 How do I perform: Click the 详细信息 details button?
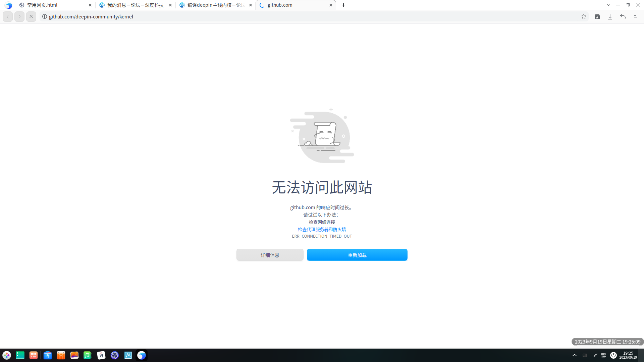coord(270,255)
